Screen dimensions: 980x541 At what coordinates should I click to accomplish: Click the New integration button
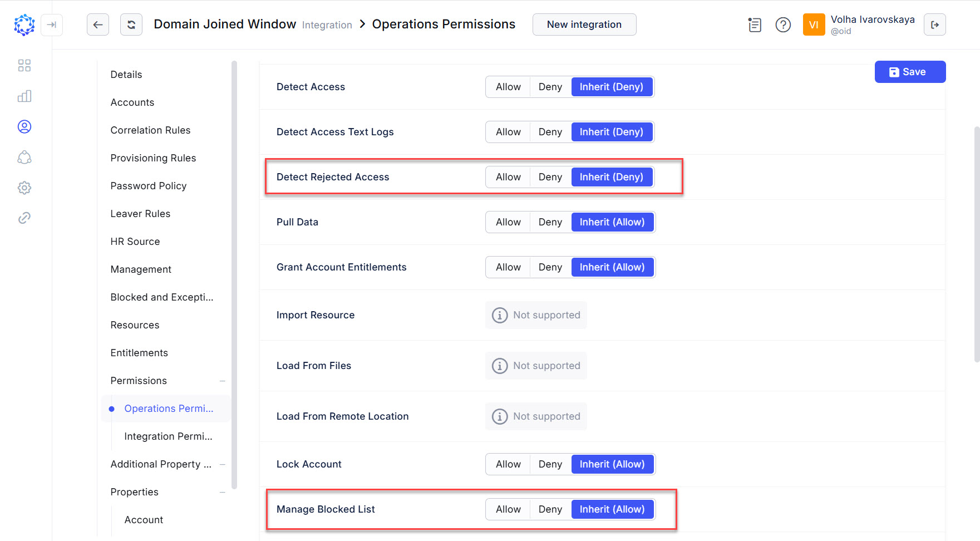[584, 24]
